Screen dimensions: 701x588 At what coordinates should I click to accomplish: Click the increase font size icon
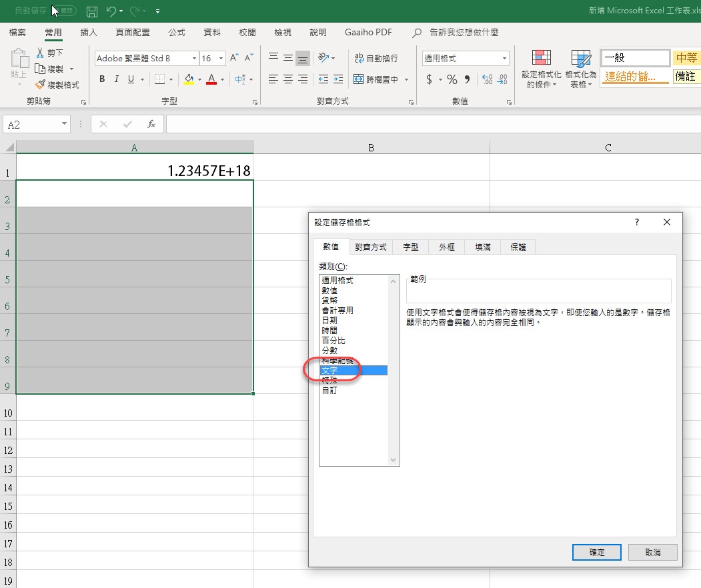click(x=234, y=59)
